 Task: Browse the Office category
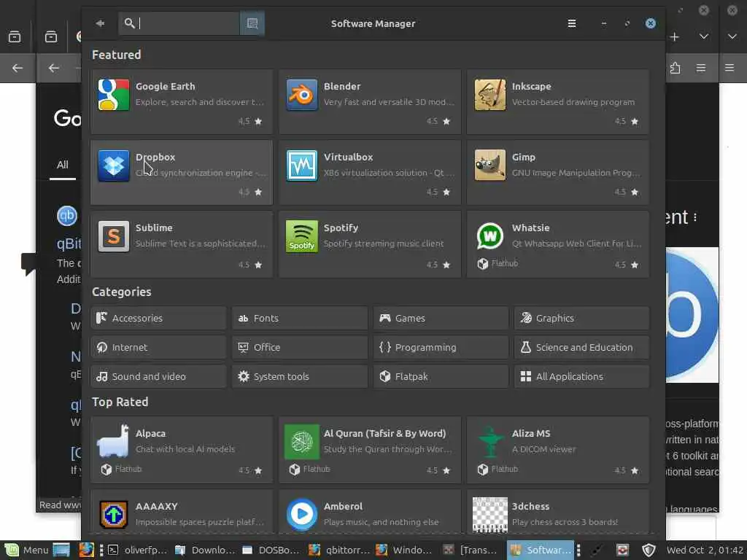(300, 347)
